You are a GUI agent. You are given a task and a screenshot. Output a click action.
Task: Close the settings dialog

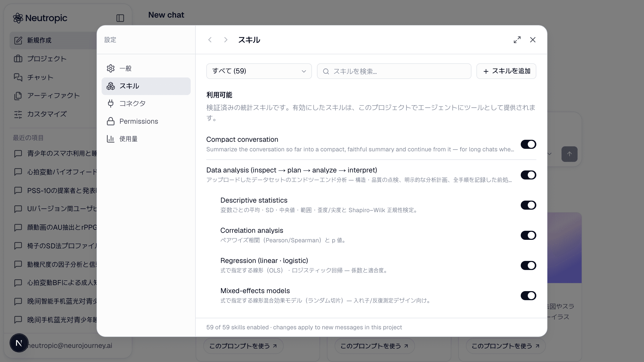coord(533,40)
